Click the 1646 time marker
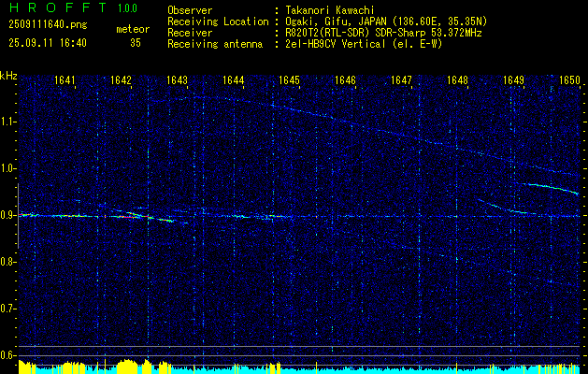Viewport: 588px width, 374px height. 345,80
